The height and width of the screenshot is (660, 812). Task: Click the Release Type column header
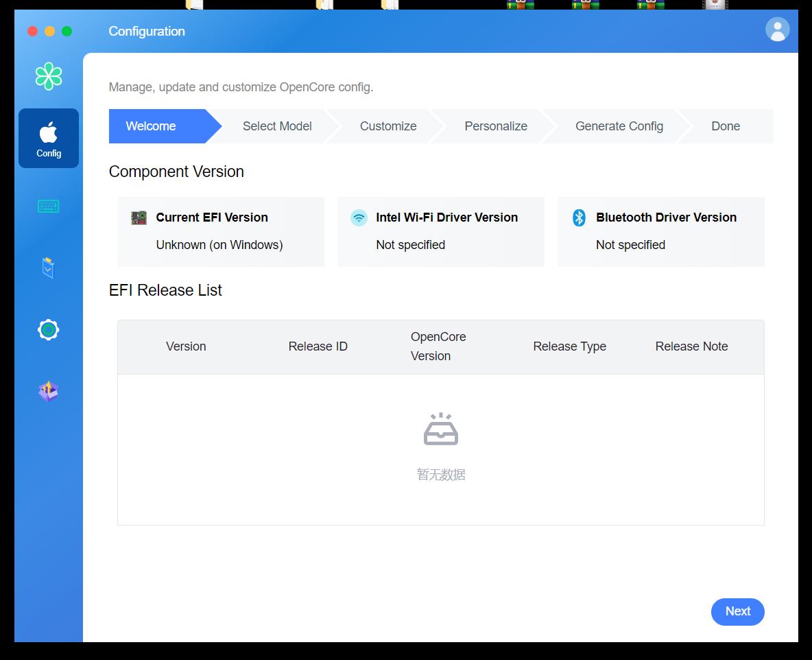[569, 346]
